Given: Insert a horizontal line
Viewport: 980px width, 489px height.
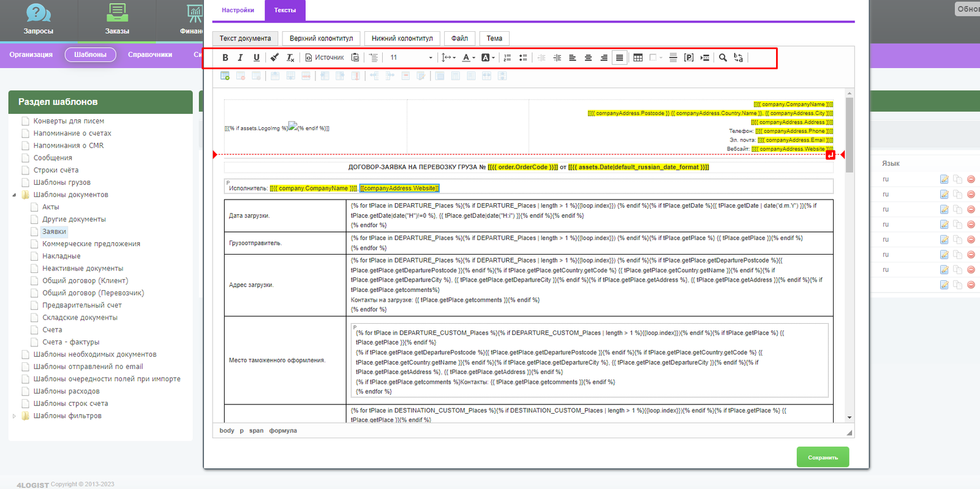Looking at the screenshot, I should pyautogui.click(x=673, y=58).
